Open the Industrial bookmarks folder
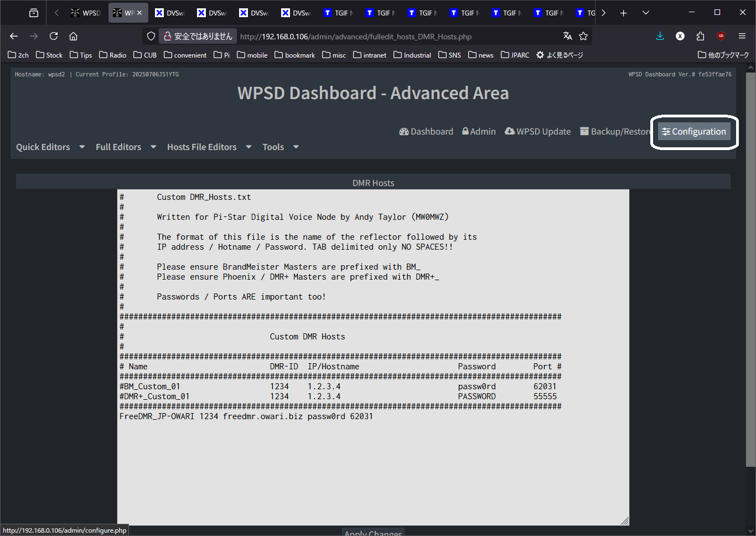Viewport: 756px width, 536px height. (x=412, y=55)
